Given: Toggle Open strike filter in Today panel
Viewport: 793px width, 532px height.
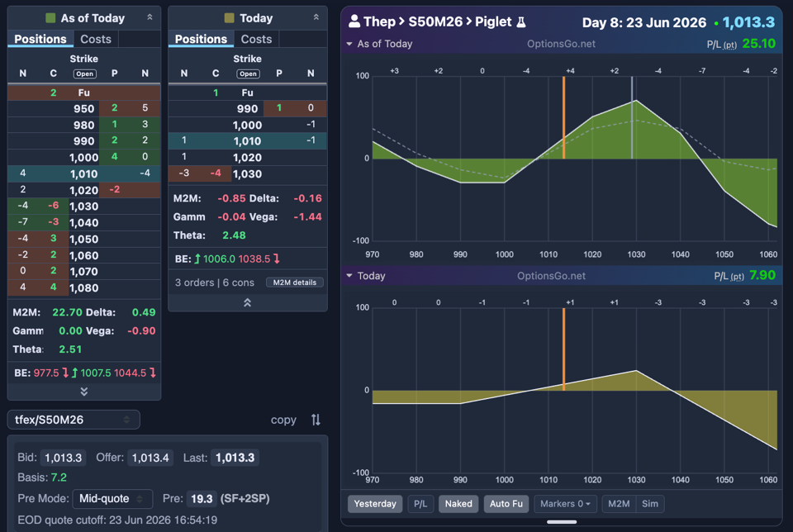Looking at the screenshot, I should [x=248, y=74].
